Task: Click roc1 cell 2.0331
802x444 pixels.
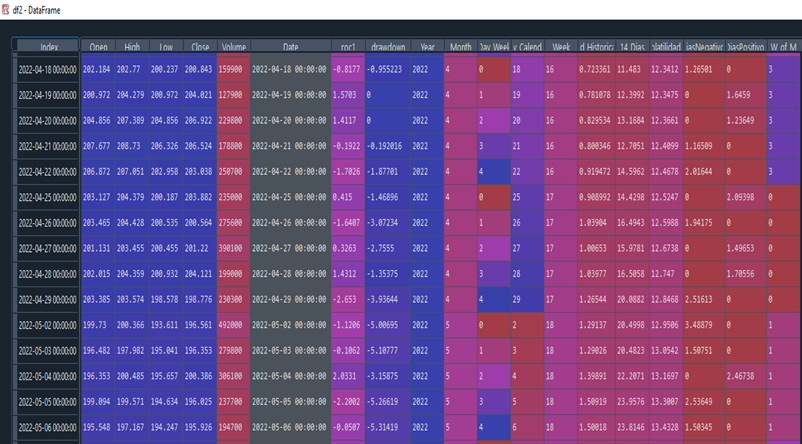Action: tap(348, 376)
